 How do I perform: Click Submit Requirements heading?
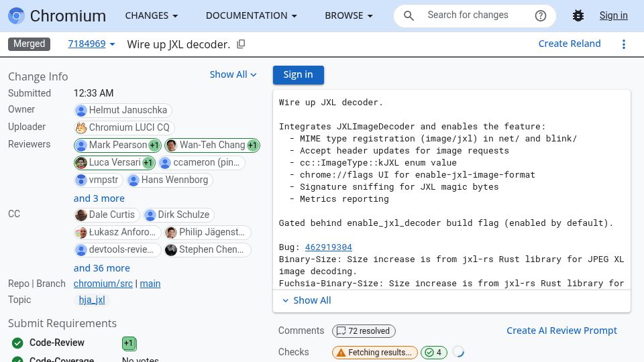click(x=62, y=323)
